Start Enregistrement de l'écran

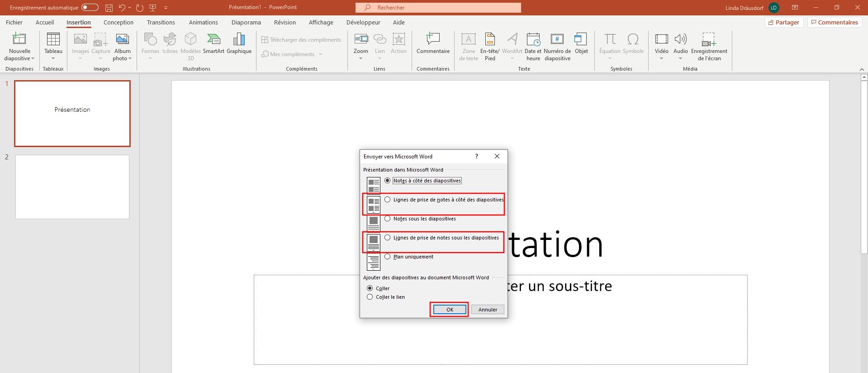point(709,47)
